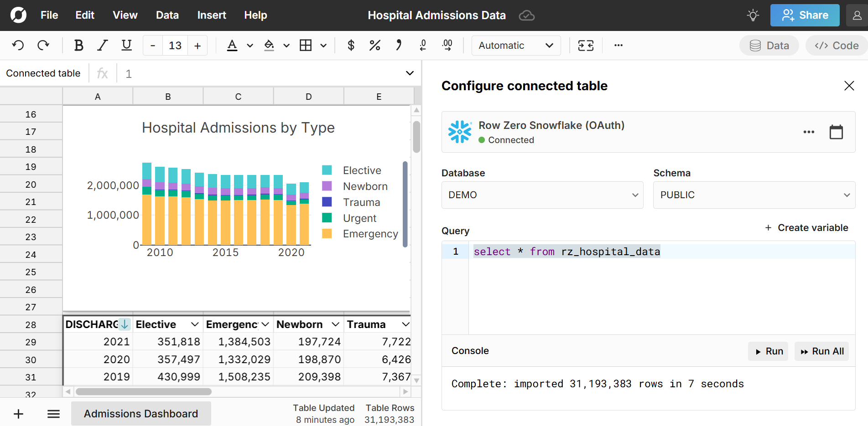Screen dimensions: 868x426
Task: Open the Insert menu
Action: [x=211, y=15]
